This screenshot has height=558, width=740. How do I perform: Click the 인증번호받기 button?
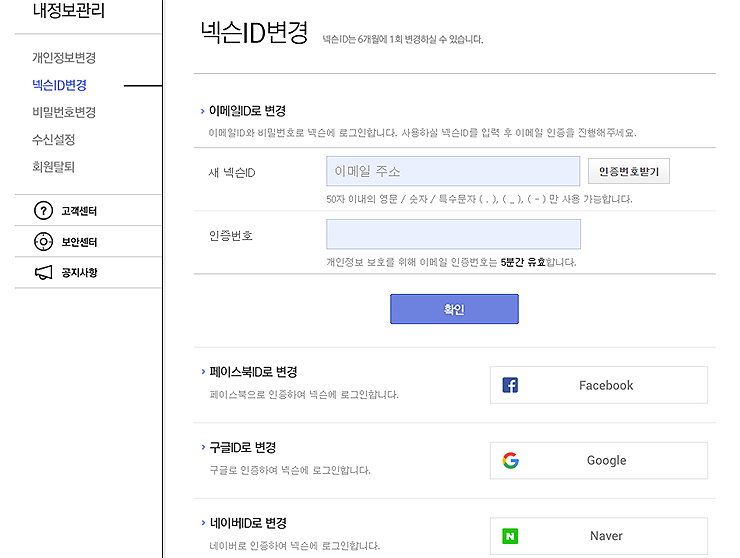coord(629,171)
